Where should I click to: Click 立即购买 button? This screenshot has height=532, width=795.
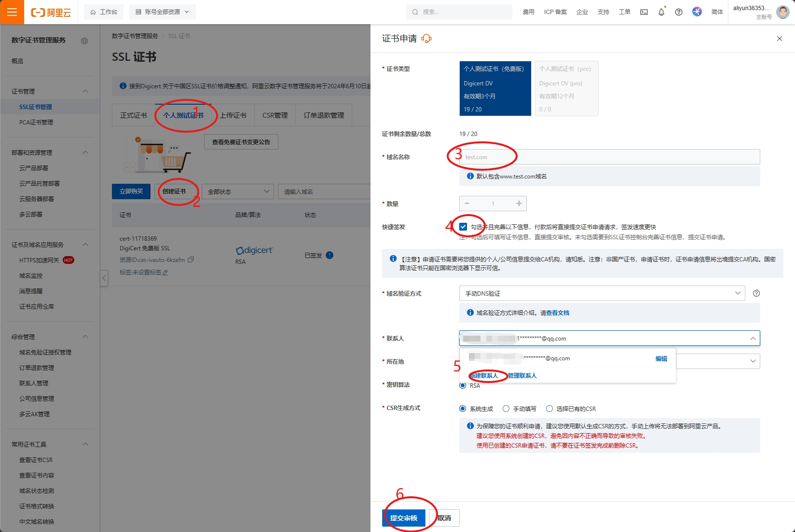[x=131, y=191]
